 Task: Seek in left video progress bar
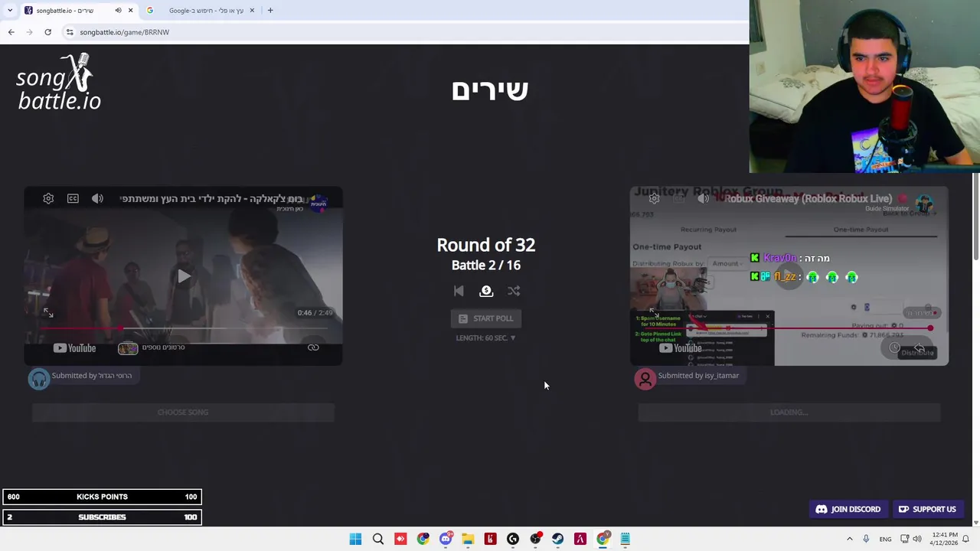pyautogui.click(x=183, y=328)
